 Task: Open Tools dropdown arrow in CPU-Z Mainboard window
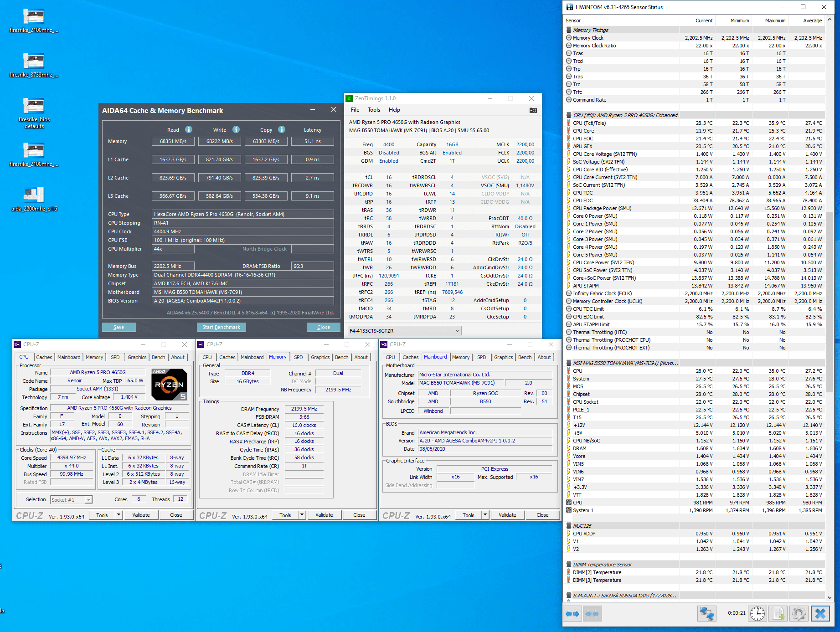[485, 515]
